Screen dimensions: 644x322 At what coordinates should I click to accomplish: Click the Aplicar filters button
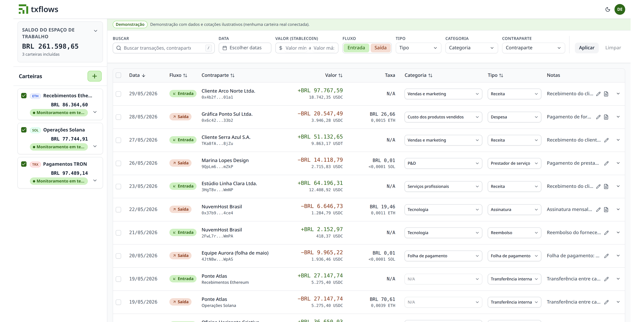(x=586, y=48)
